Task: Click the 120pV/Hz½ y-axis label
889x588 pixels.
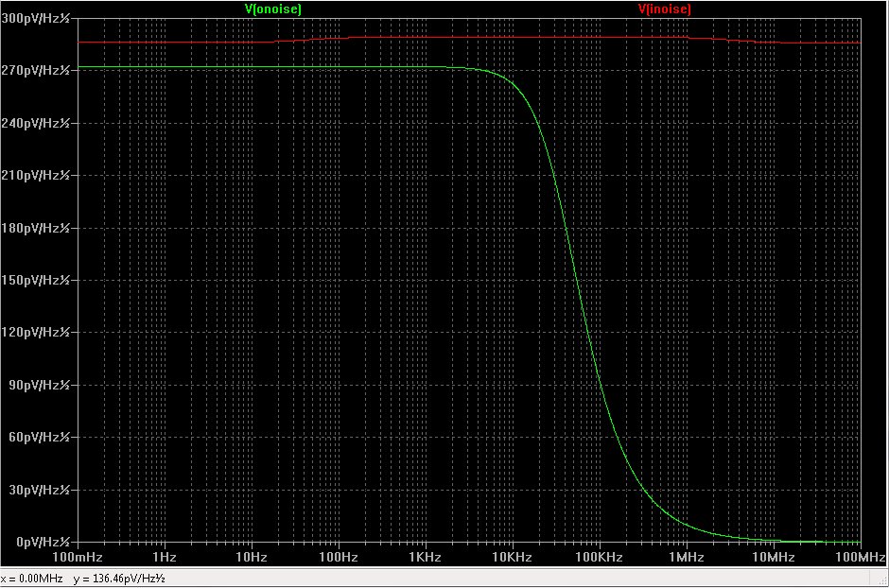Action: 36,332
